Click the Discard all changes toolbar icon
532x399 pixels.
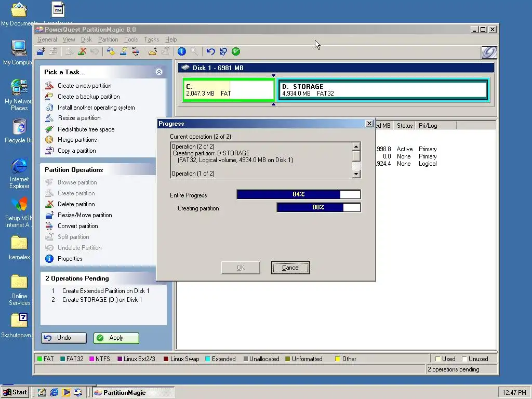coord(223,51)
